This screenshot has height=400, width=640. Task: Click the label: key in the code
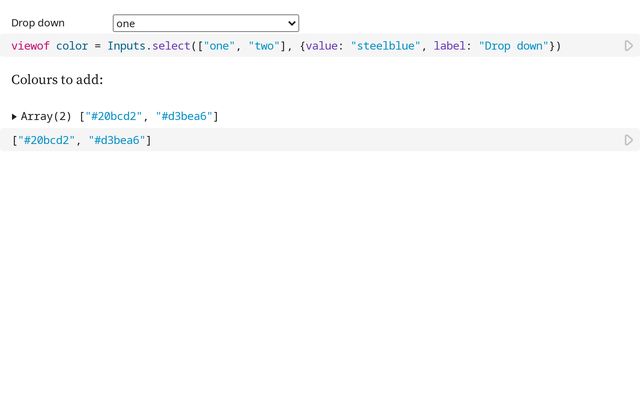point(452,46)
